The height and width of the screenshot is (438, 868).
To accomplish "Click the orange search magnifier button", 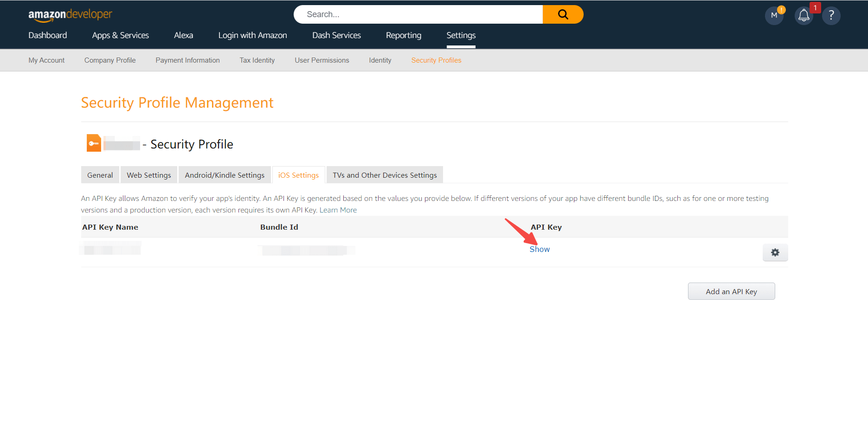I will point(563,14).
